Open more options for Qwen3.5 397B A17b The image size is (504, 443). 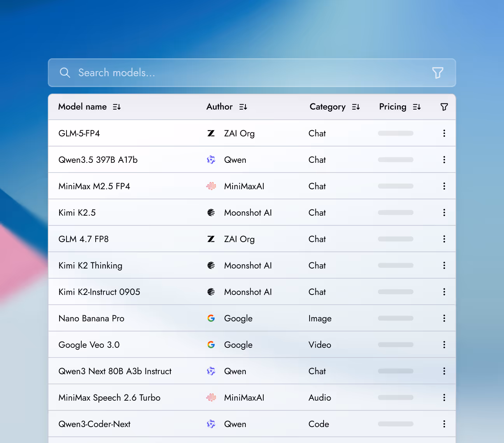pyautogui.click(x=444, y=160)
